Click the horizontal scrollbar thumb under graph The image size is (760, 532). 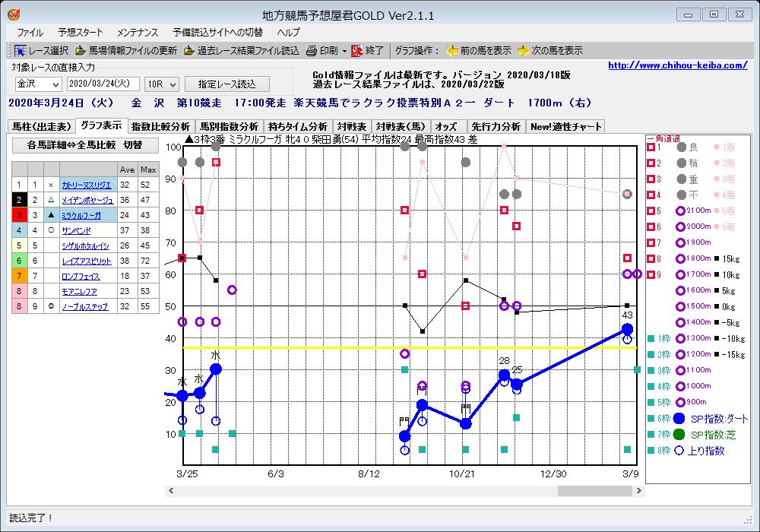[595, 491]
